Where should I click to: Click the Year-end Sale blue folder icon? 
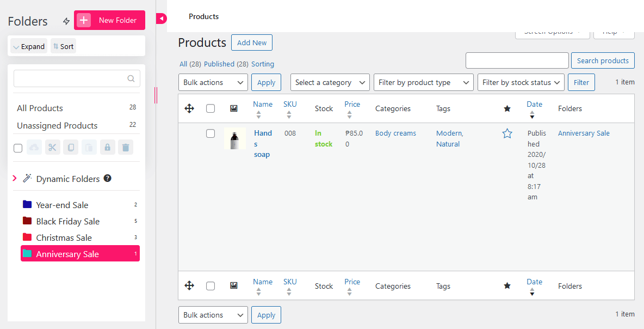[x=27, y=204]
